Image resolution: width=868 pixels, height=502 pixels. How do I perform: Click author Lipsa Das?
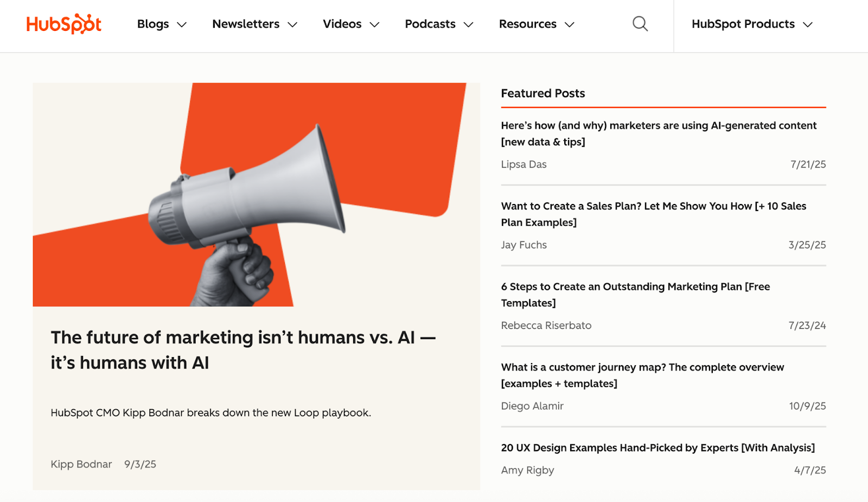[x=524, y=164]
